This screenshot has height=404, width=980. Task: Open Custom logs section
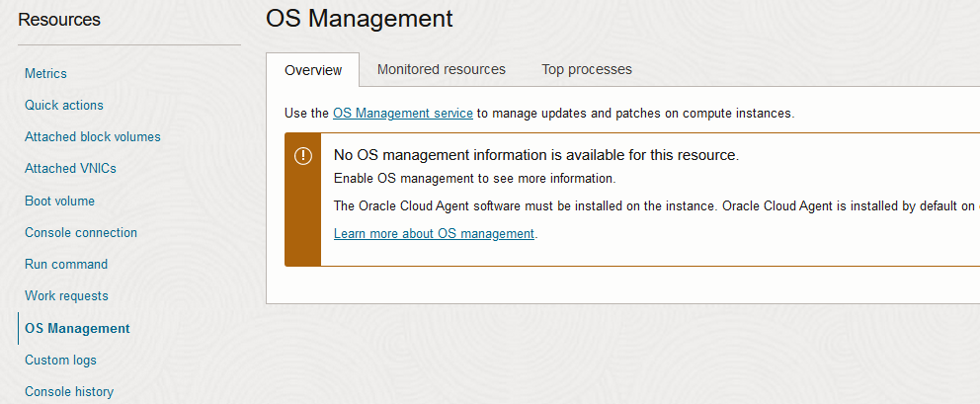(x=60, y=360)
